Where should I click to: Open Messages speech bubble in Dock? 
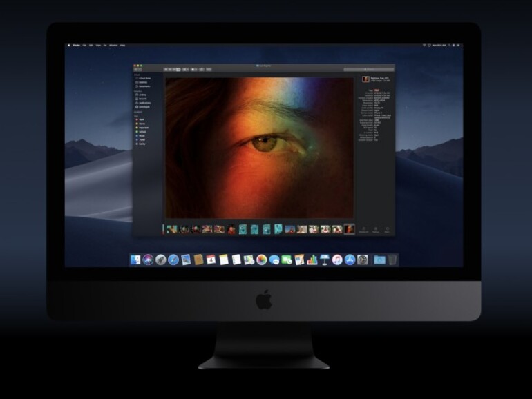click(x=274, y=260)
